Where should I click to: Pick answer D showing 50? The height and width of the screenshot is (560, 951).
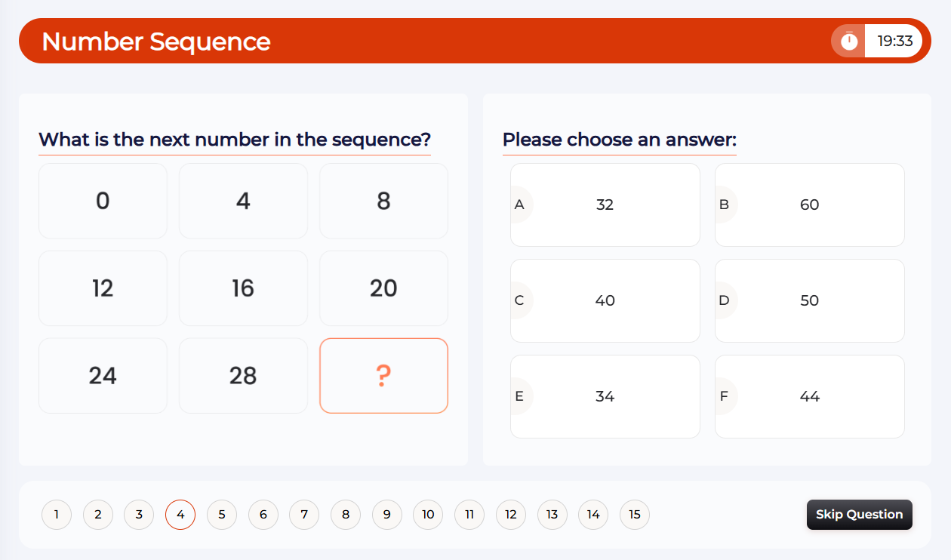(809, 300)
